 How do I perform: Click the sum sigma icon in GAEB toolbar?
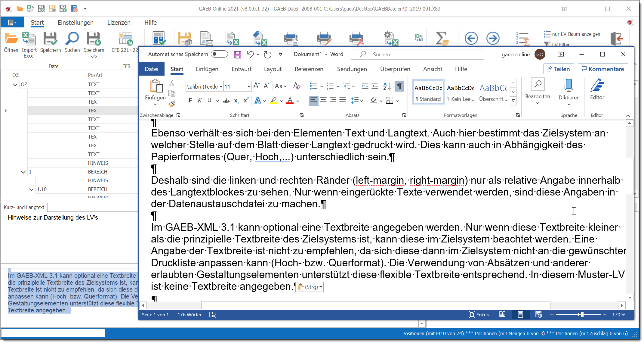(x=442, y=39)
